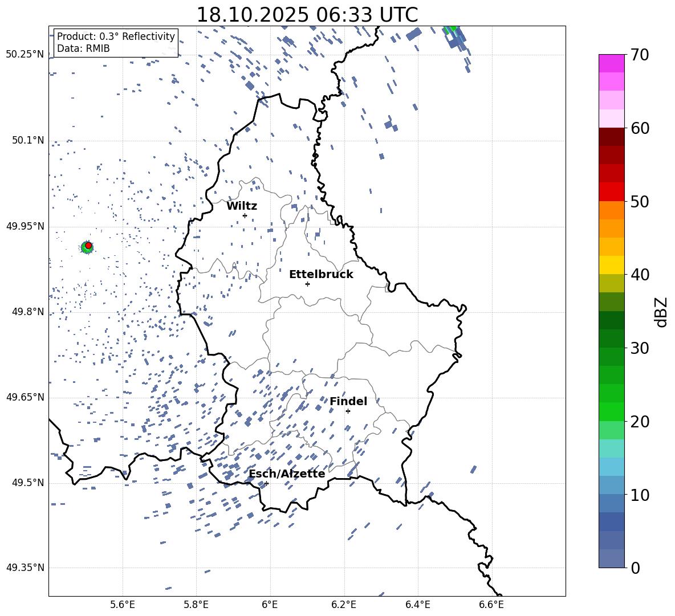Click the 6.4°E longitude label
The image size is (675, 616).
[417, 605]
